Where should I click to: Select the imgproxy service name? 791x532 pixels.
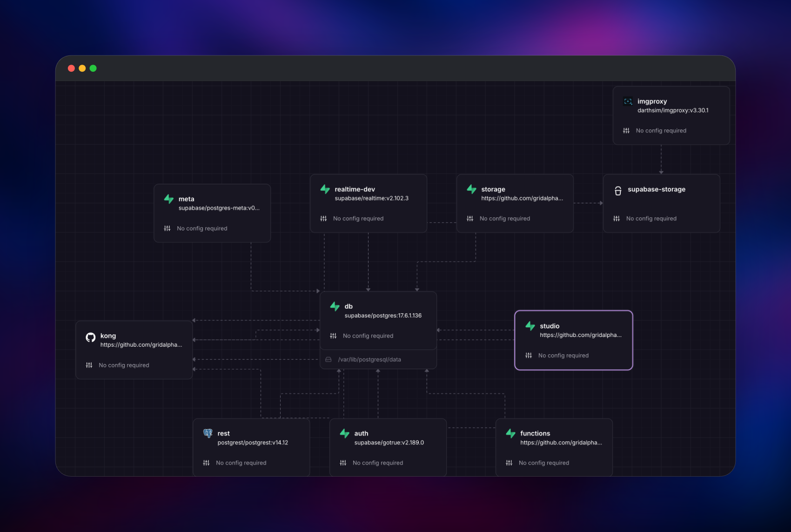652,101
